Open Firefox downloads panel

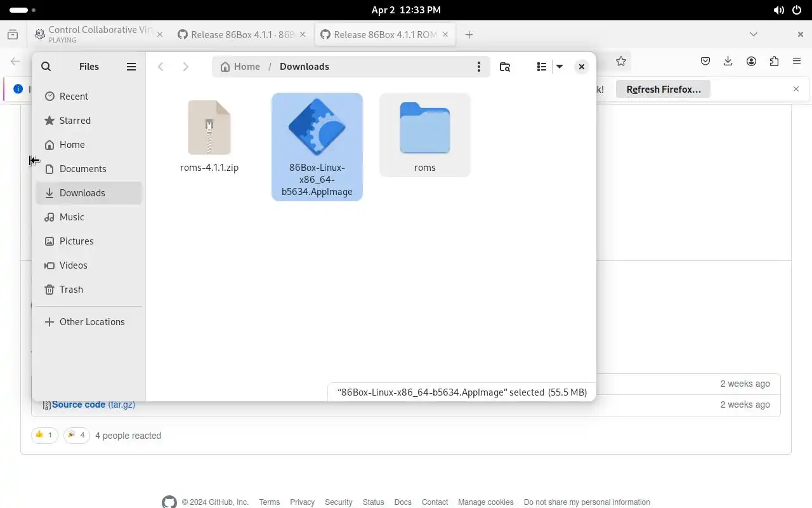tap(728, 62)
